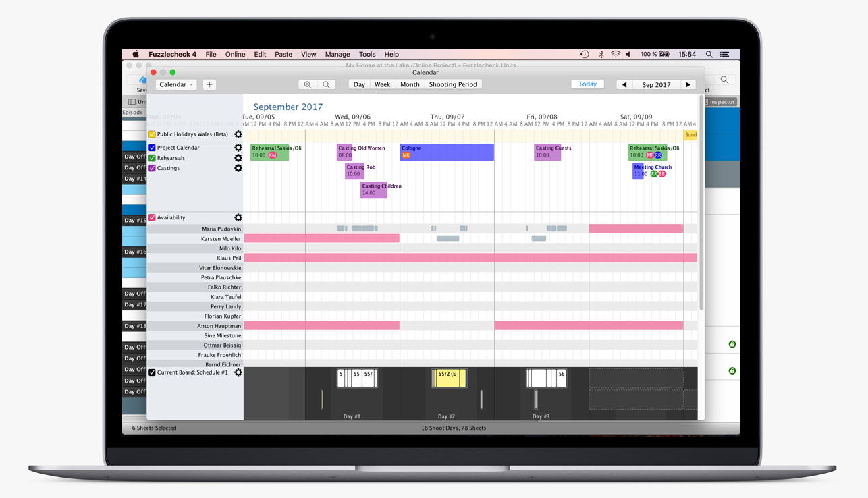Select the Casting Children event
The image size is (868, 498).
[x=374, y=190]
